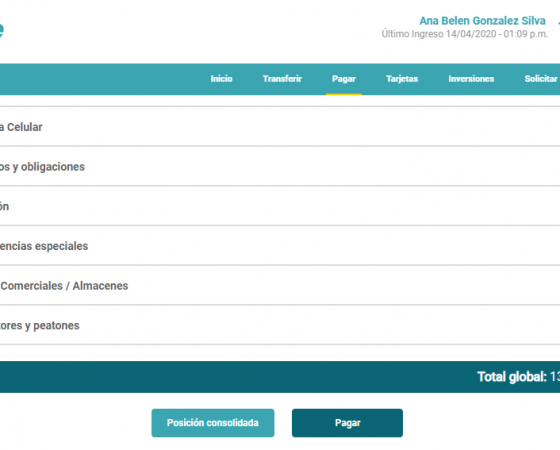Click the Posición consolidada button
The width and height of the screenshot is (560, 450).
tap(213, 423)
